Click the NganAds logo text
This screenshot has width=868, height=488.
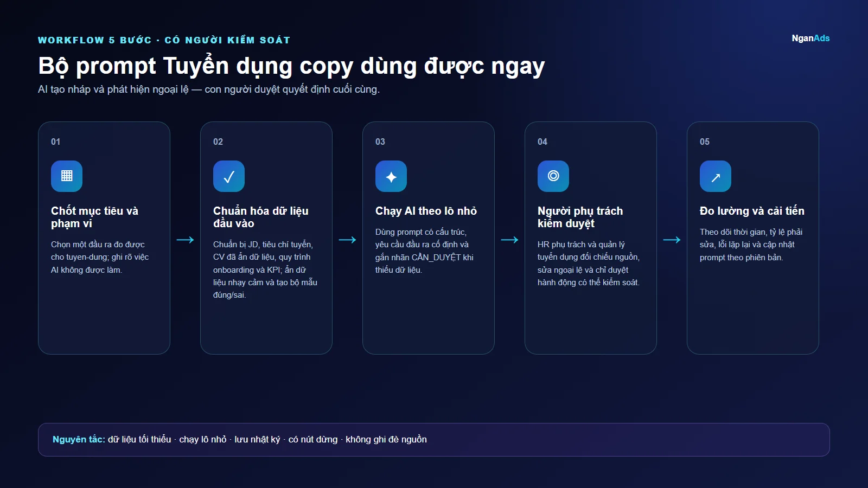(810, 38)
